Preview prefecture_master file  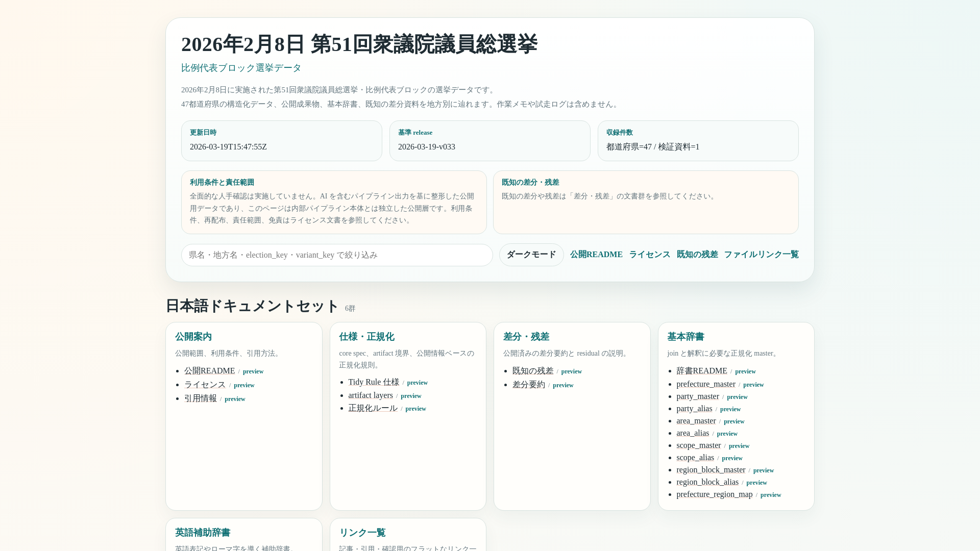tap(753, 385)
